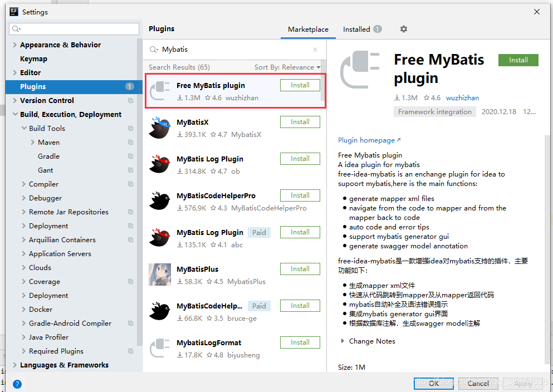Click the MybatisLogFormat plug icon
This screenshot has width=553, height=392.
click(x=160, y=347)
